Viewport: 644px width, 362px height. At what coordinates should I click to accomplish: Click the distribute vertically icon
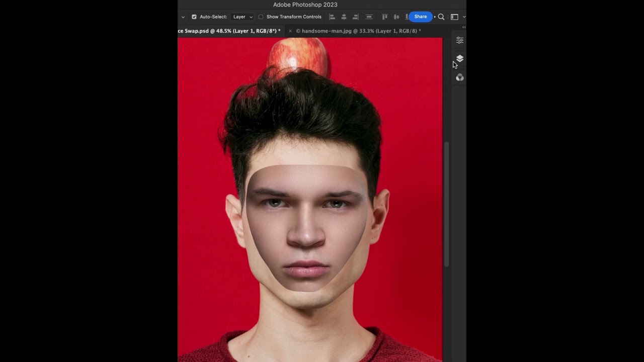tap(369, 17)
